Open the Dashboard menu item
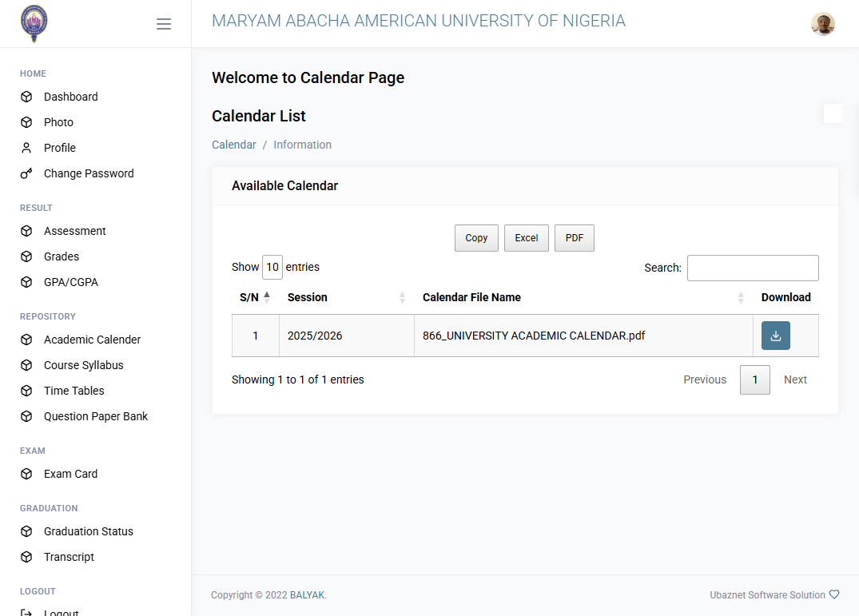 pyautogui.click(x=70, y=97)
